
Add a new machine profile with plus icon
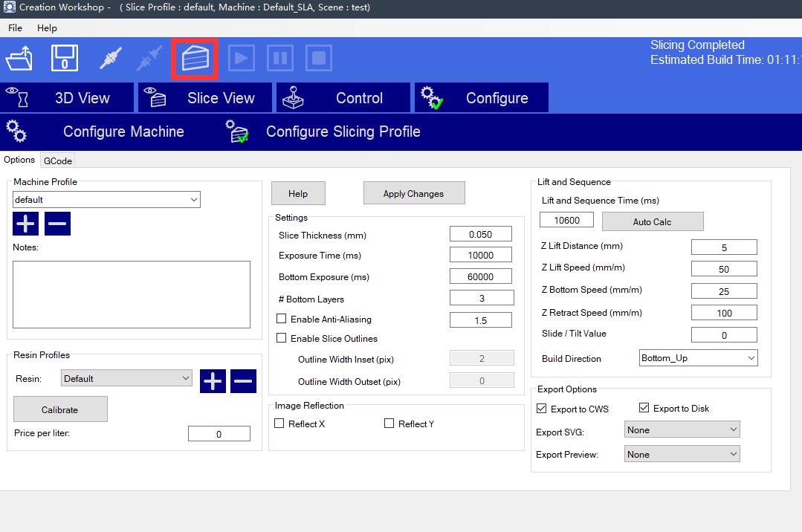tap(25, 223)
